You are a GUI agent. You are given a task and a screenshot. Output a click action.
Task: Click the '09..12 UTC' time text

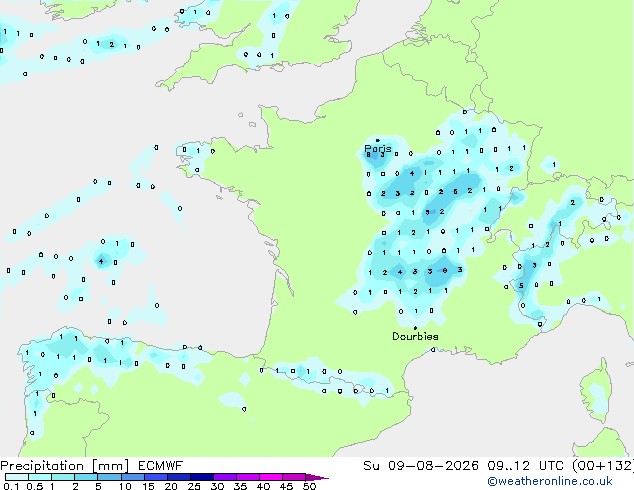coord(526,466)
